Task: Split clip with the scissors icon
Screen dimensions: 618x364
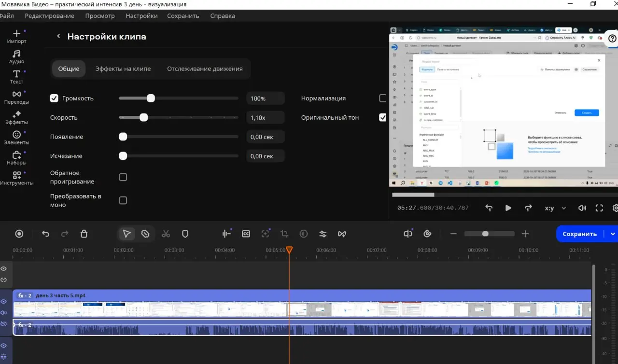Action: (x=166, y=234)
